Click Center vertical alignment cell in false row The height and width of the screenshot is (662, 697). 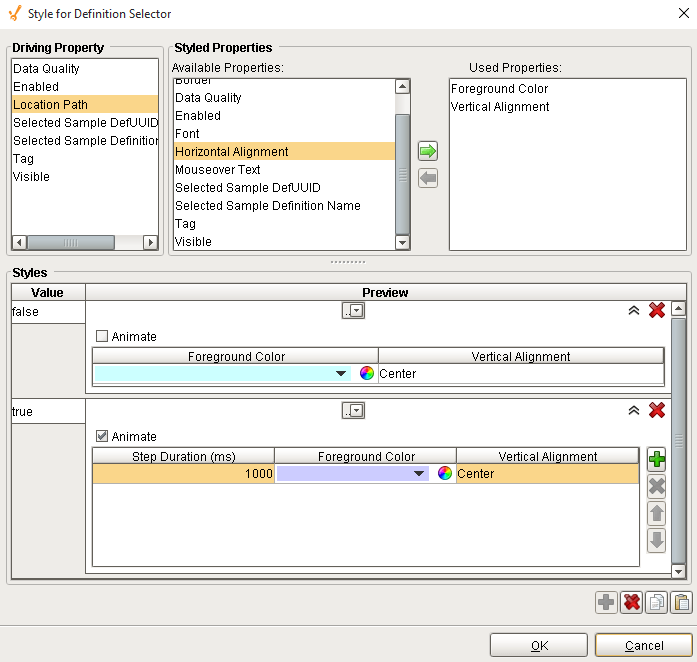pyautogui.click(x=521, y=373)
